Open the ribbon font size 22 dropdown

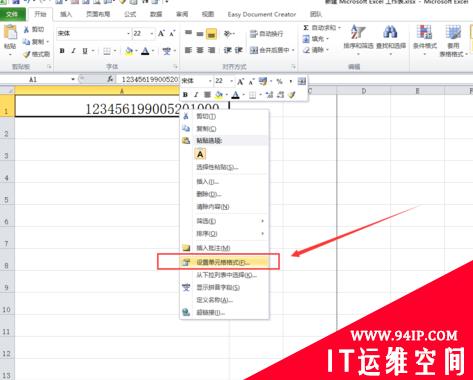[152, 34]
